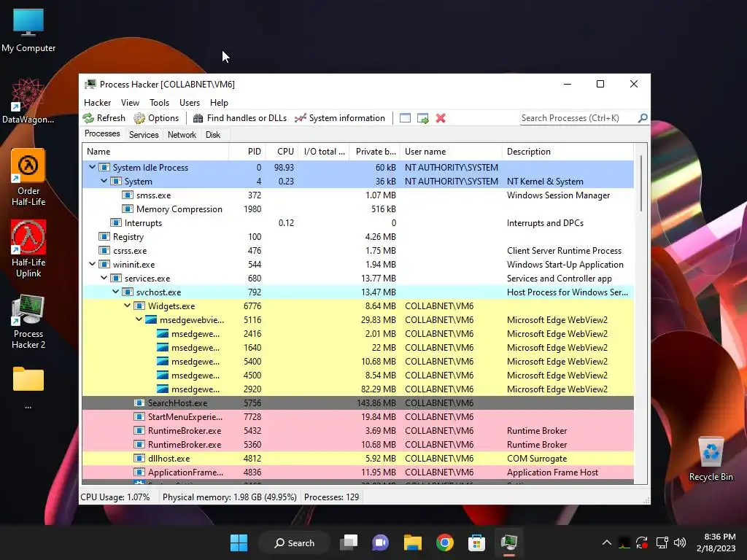Open the Help menu
The height and width of the screenshot is (560, 747).
(219, 102)
